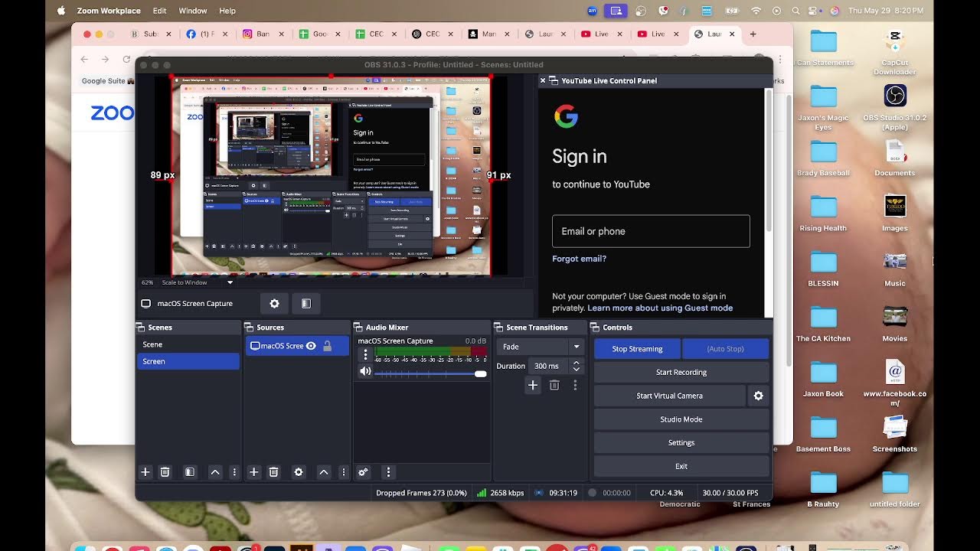Open the Fade transition dropdown
The width and height of the screenshot is (980, 551).
540,347
